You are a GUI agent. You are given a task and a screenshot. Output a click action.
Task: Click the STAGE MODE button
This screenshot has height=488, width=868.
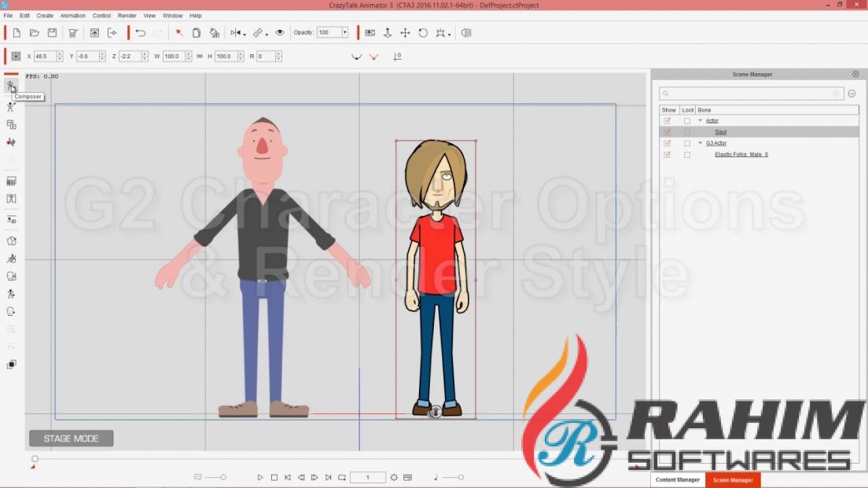point(71,438)
